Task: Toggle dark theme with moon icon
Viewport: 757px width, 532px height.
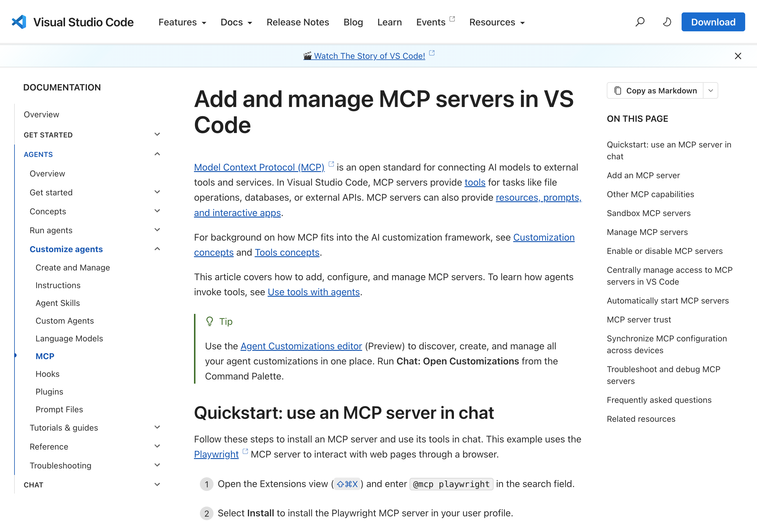Action: [x=667, y=22]
